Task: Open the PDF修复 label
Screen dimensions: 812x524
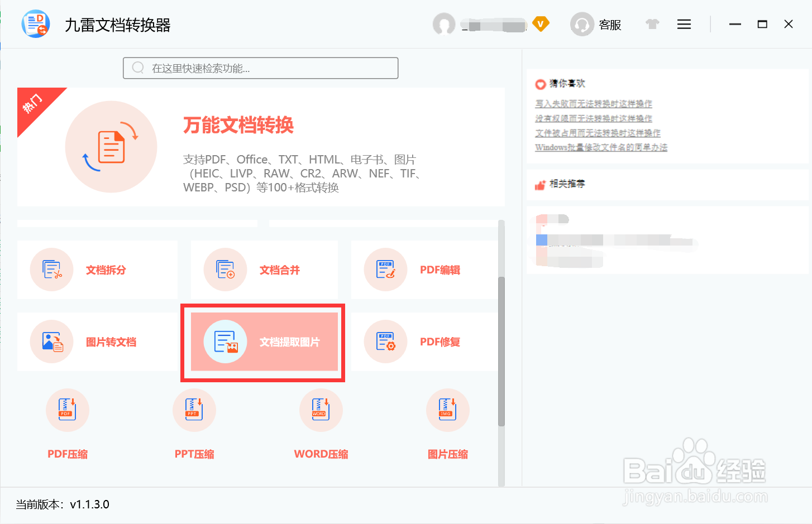Action: tap(440, 342)
